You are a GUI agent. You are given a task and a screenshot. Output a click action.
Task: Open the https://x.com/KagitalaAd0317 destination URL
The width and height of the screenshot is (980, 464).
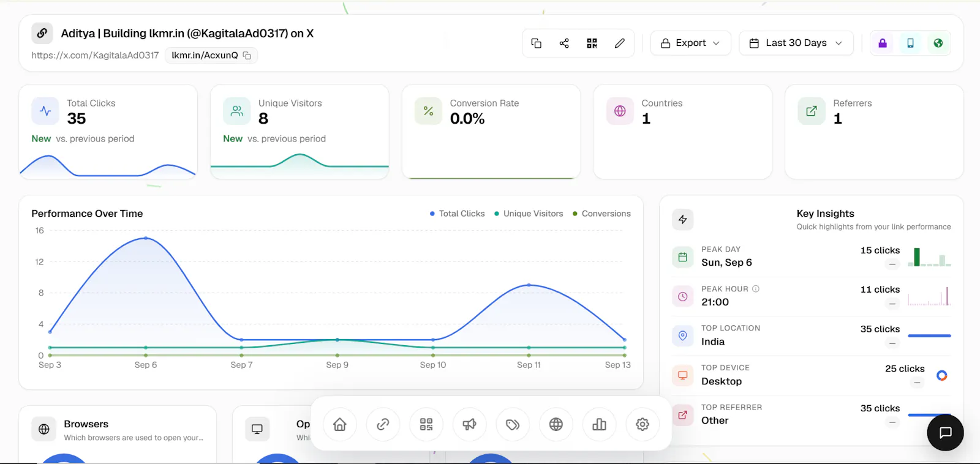[95, 56]
